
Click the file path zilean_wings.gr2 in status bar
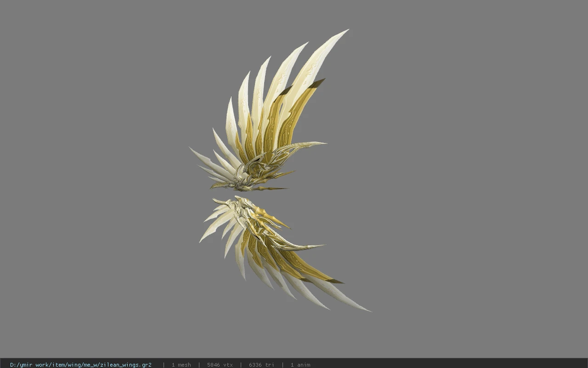coord(81,365)
